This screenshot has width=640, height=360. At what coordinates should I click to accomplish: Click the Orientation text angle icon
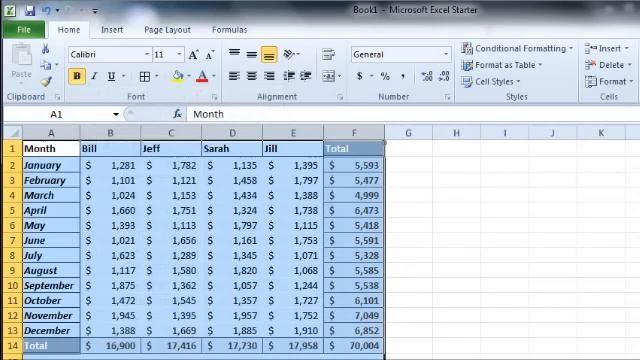[290, 54]
